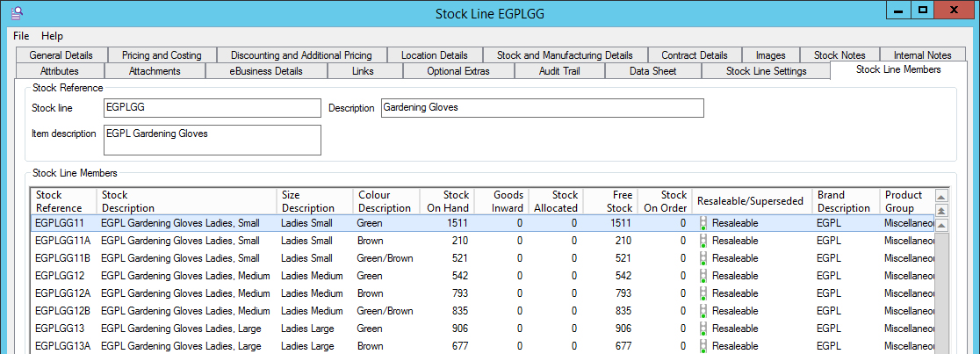Open the Data Sheet tab
Viewport: 980px width, 354px height.
(x=652, y=70)
